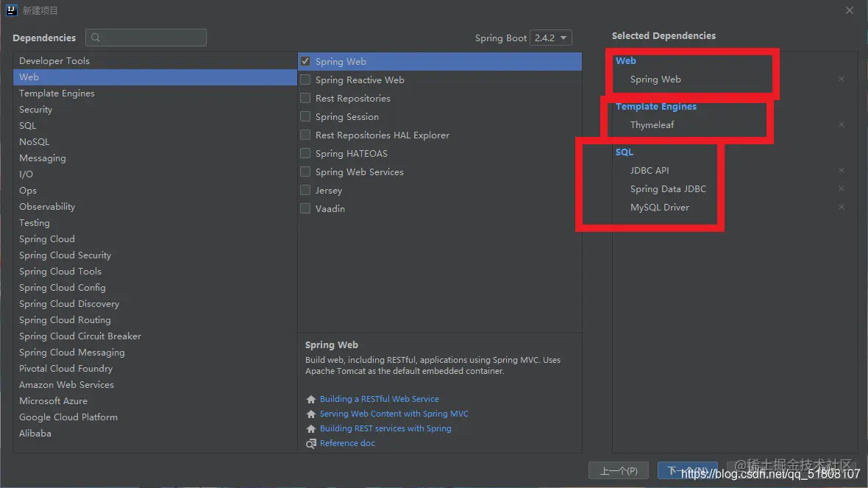Viewport: 868px width, 488px height.
Task: Click the previous 上一个(P) button
Action: click(619, 471)
